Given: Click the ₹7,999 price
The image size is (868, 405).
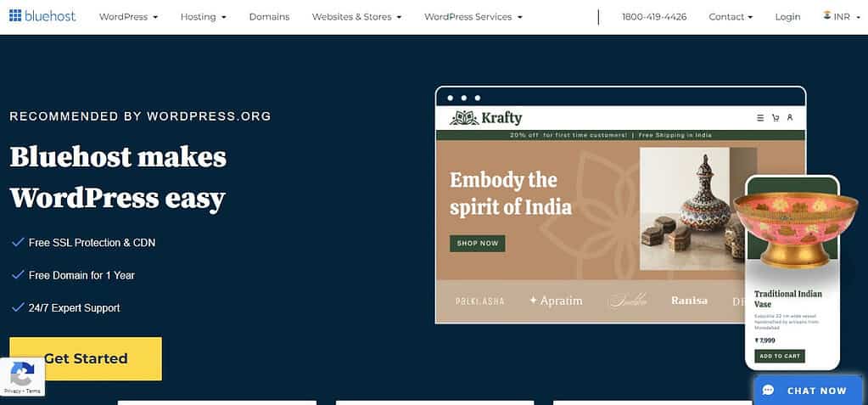Looking at the screenshot, I should (x=765, y=340).
